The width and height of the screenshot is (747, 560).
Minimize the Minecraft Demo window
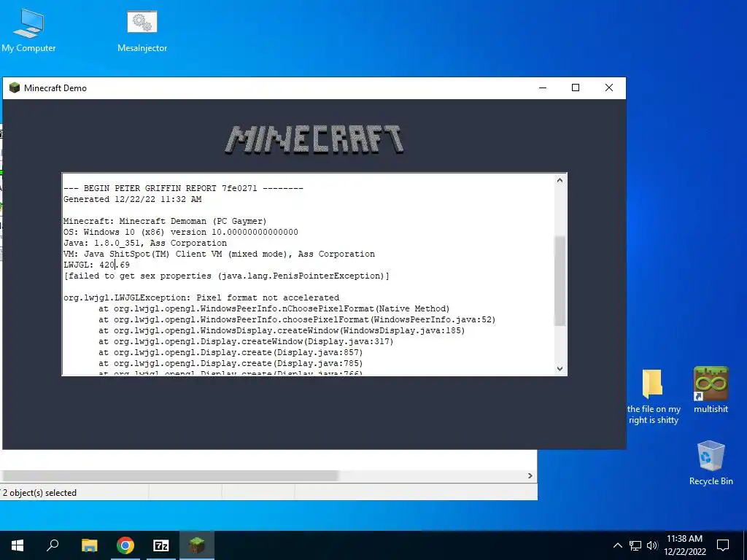(543, 87)
